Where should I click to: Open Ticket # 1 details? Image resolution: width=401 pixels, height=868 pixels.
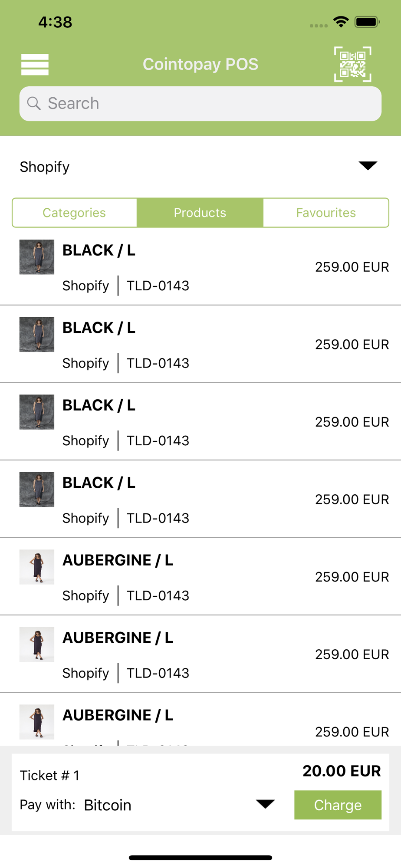tap(50, 776)
